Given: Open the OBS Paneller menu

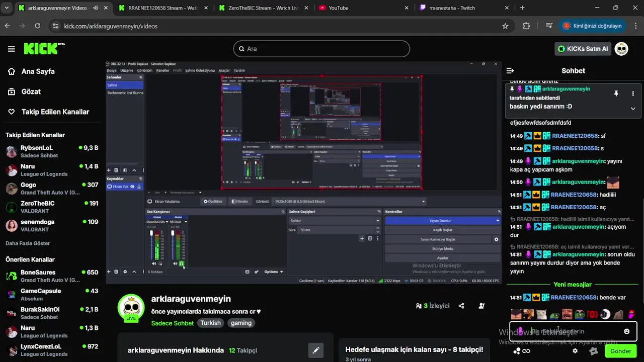Looking at the screenshot, I should click(163, 70).
